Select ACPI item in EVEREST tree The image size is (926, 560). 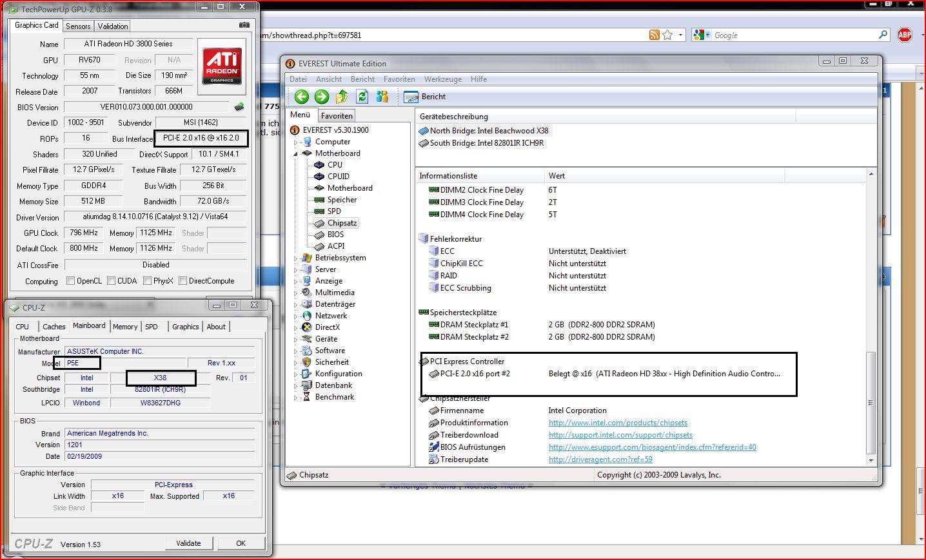pos(336,246)
